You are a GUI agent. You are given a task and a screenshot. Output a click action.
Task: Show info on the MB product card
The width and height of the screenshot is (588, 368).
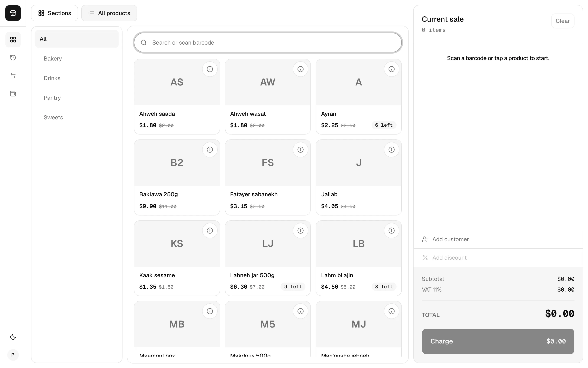pos(210,311)
